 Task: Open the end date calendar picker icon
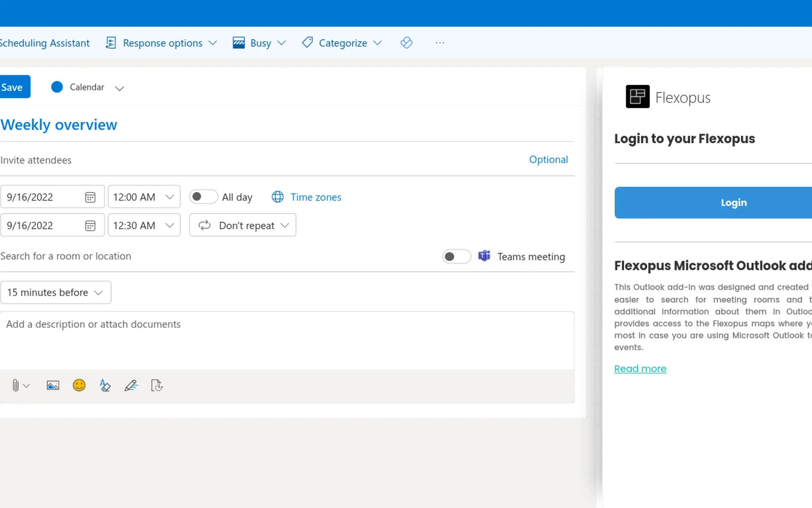point(90,226)
